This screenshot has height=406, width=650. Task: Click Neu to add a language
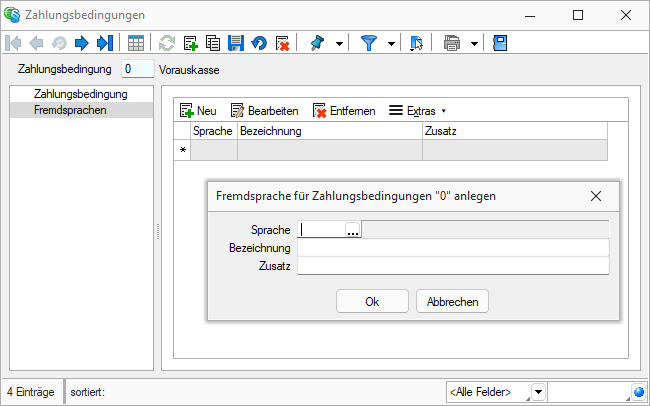(198, 111)
